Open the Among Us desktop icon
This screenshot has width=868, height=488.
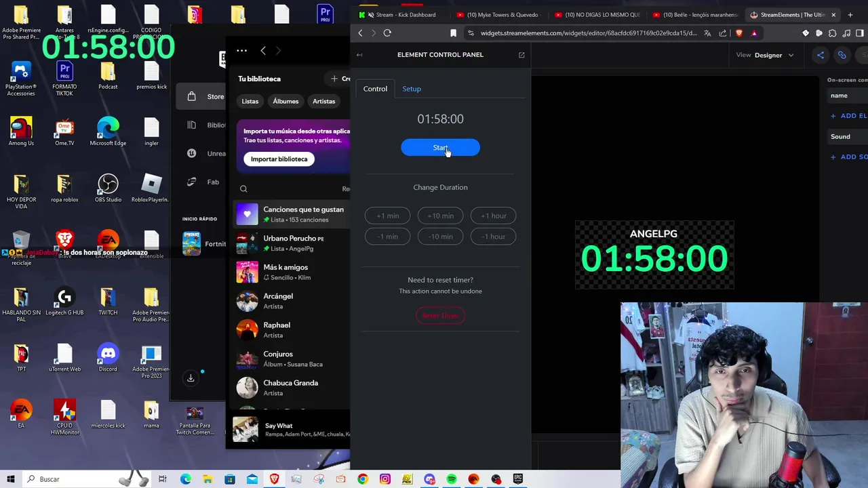21,131
